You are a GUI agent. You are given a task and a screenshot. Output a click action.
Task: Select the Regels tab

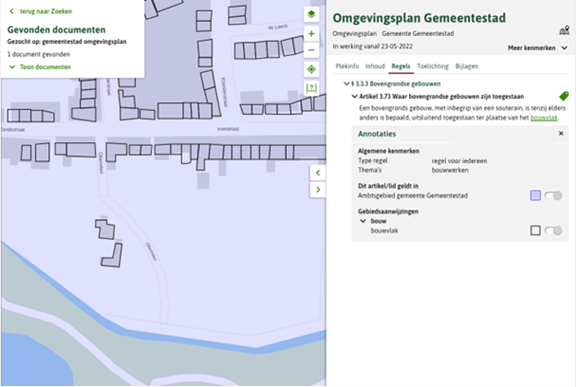401,66
